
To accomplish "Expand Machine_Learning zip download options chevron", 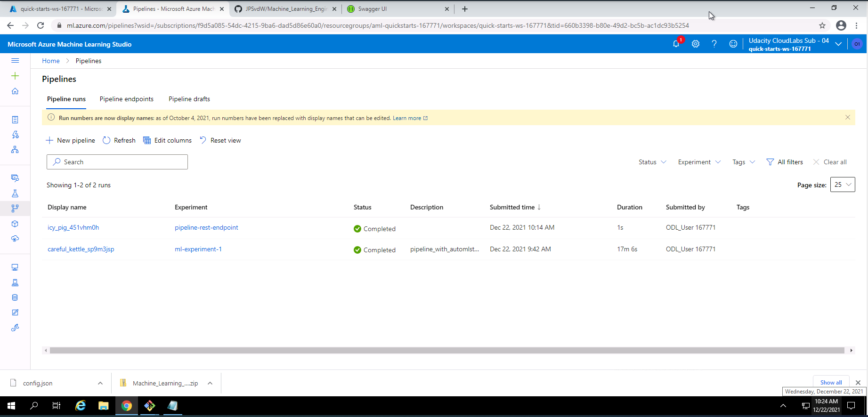I will [210, 383].
